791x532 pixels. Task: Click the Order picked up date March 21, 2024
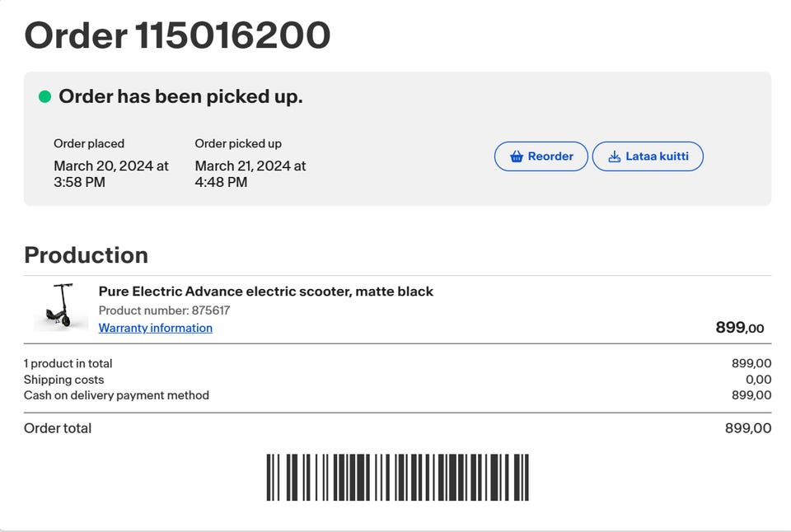tap(250, 174)
